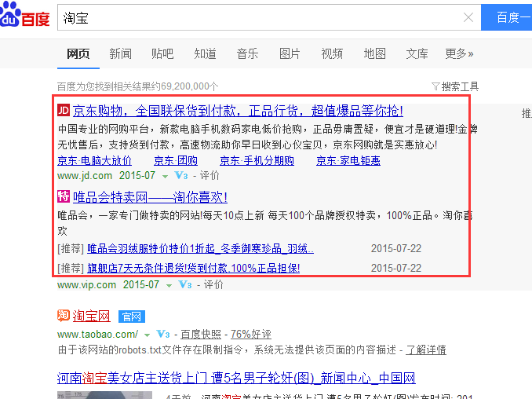
Task: Open 搜索工具 filter options
Action: click(x=460, y=86)
